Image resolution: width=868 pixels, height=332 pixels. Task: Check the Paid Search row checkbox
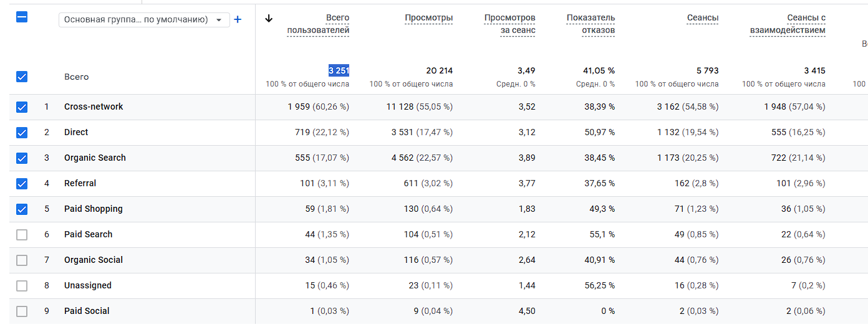click(22, 235)
